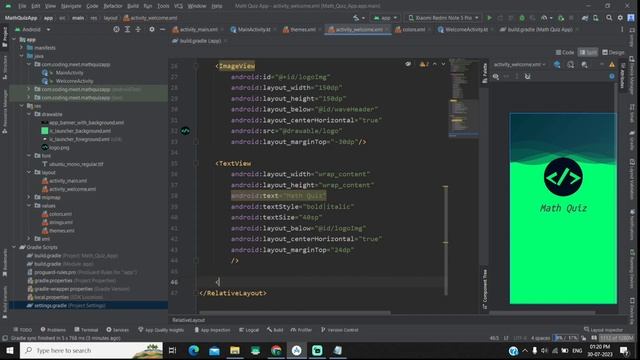
Task: Click the user account avatar icon
Action: (631, 18)
